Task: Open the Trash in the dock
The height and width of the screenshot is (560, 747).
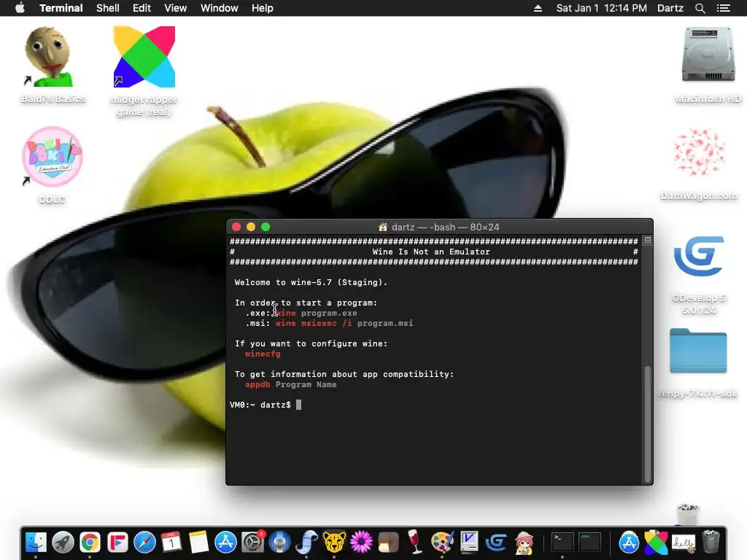Action: (x=711, y=542)
